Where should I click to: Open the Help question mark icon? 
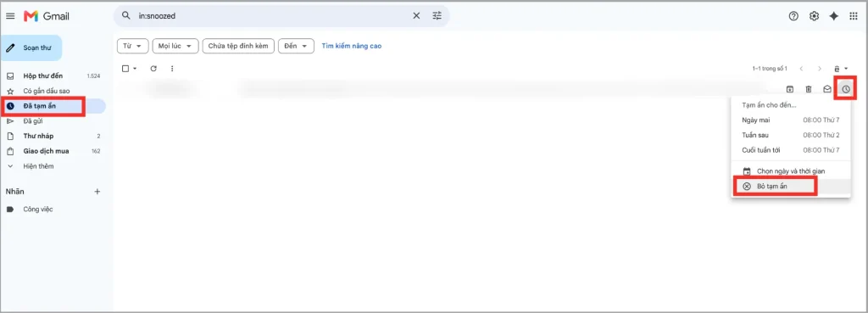pos(793,16)
